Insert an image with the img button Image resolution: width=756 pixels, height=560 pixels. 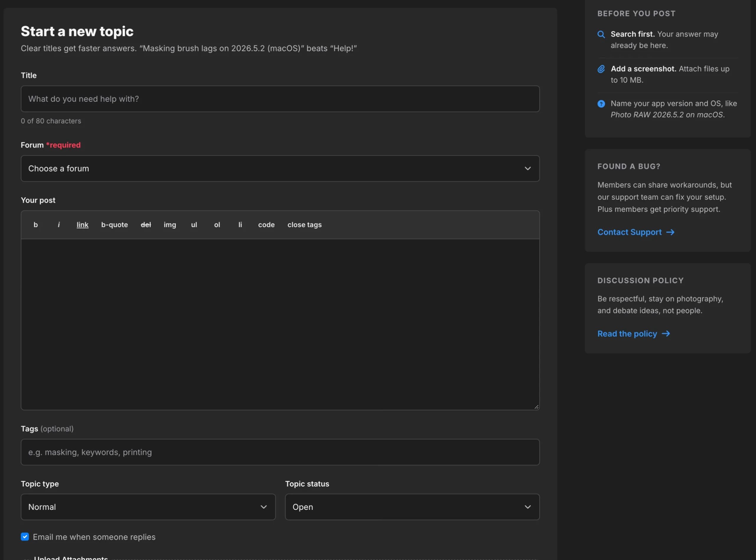pyautogui.click(x=170, y=225)
